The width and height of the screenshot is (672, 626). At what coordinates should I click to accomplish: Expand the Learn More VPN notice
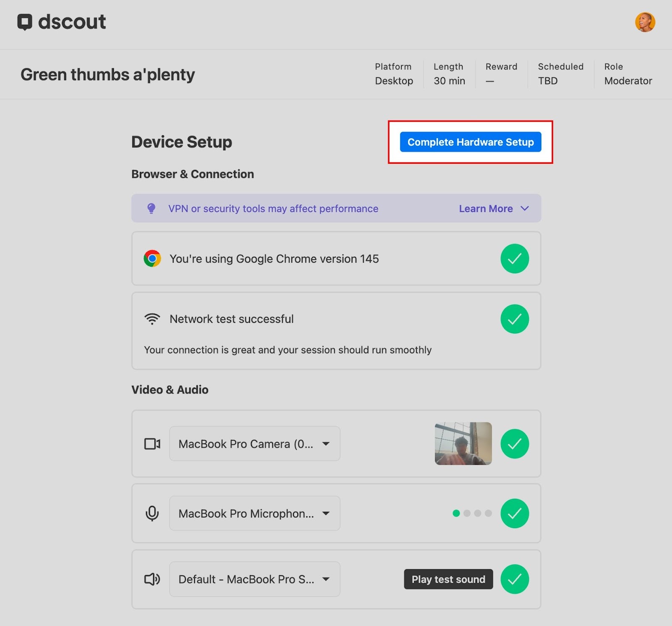(493, 209)
